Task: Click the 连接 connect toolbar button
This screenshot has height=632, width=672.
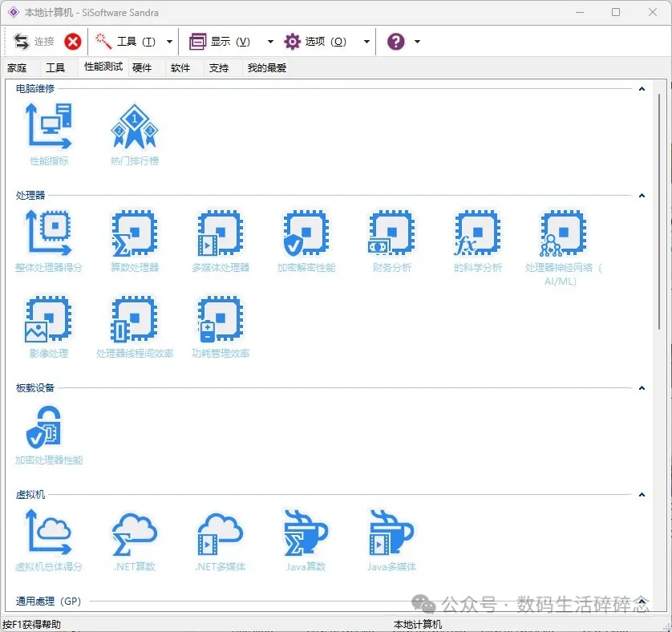Action: click(34, 42)
